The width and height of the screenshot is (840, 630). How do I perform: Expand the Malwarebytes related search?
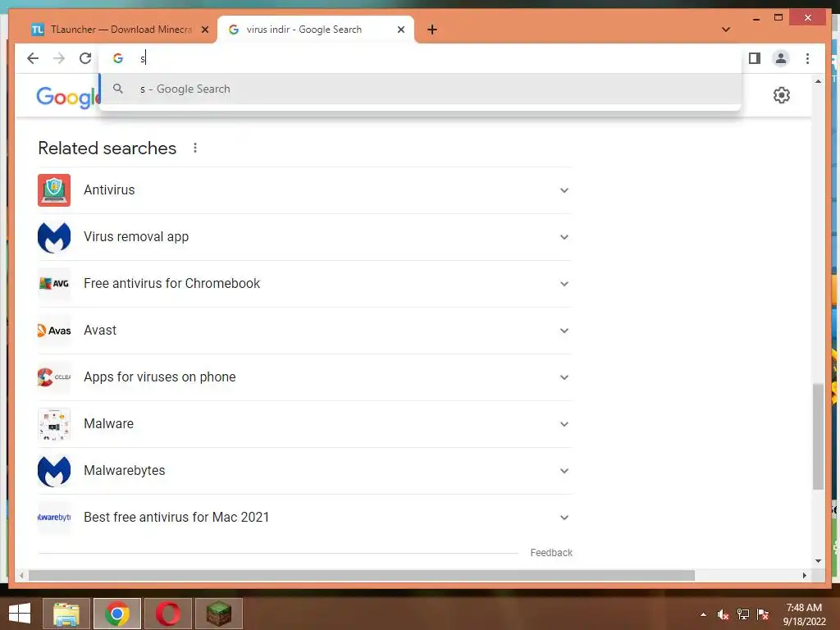coord(564,470)
